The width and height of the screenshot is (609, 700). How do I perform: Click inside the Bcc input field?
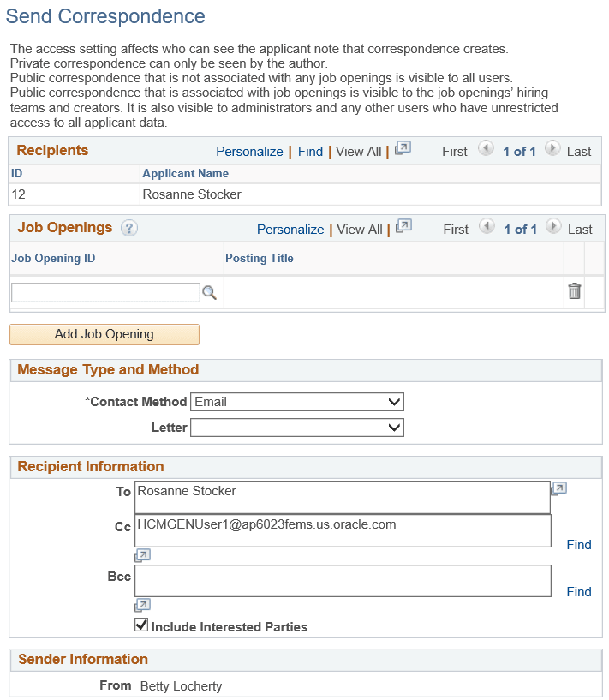343,580
